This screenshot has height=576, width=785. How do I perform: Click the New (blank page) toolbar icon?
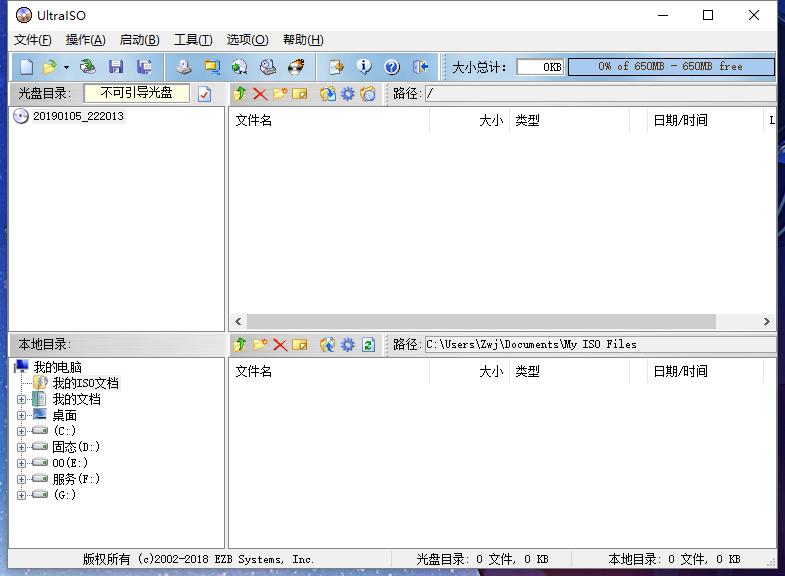tap(27, 67)
